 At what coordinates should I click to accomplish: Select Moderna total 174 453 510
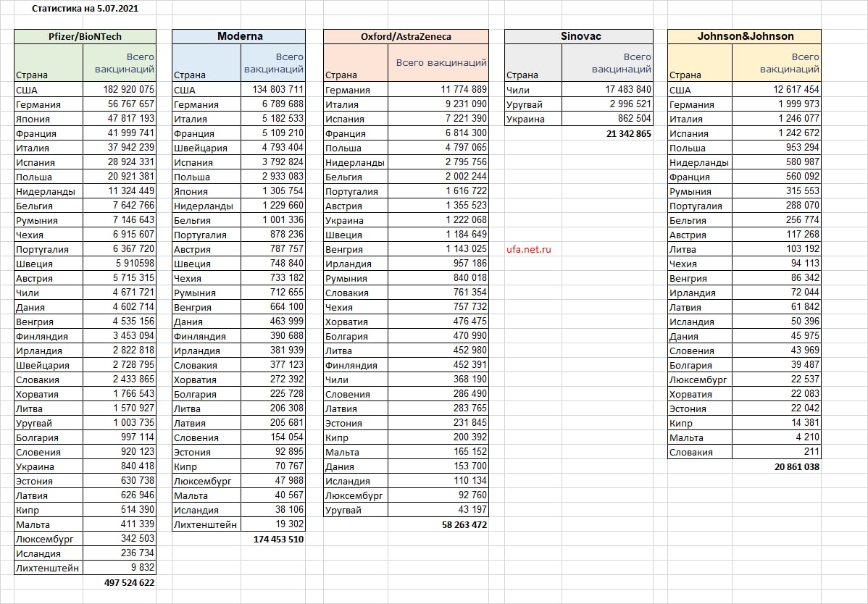coord(273,539)
